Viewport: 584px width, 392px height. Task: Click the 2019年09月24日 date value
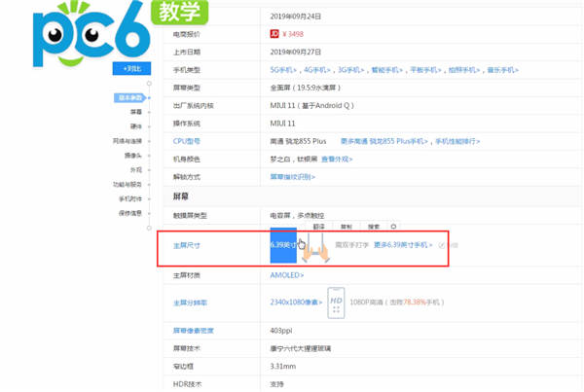coord(296,17)
